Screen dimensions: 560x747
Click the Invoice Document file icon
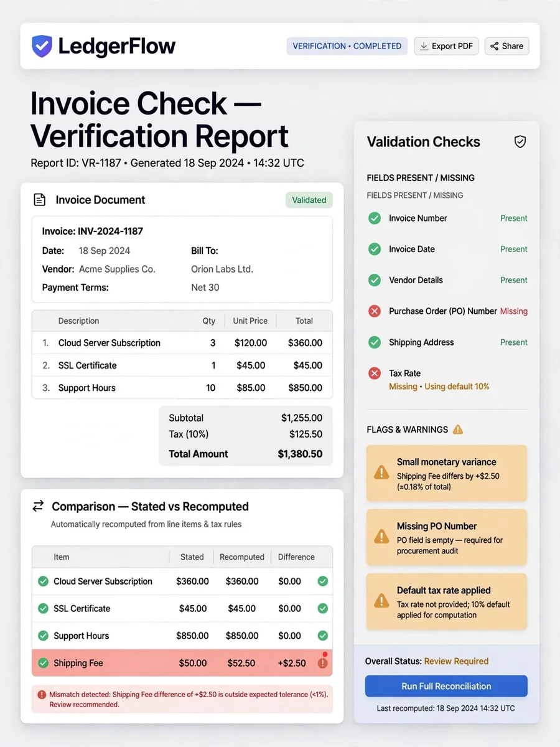click(x=39, y=200)
